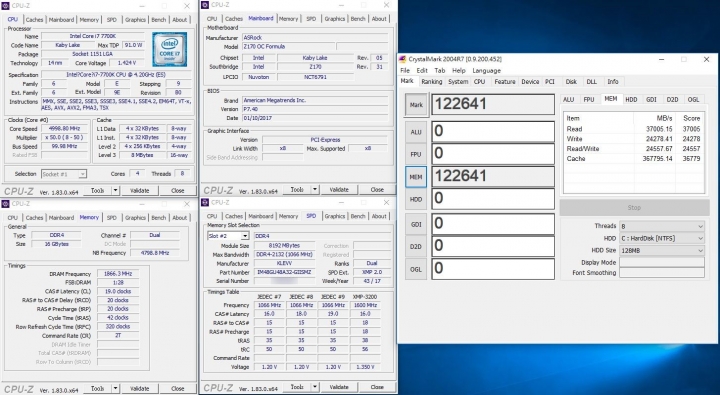Select ALU results sub-tab
Viewport: 720px width, 395px height.
pyautogui.click(x=568, y=100)
